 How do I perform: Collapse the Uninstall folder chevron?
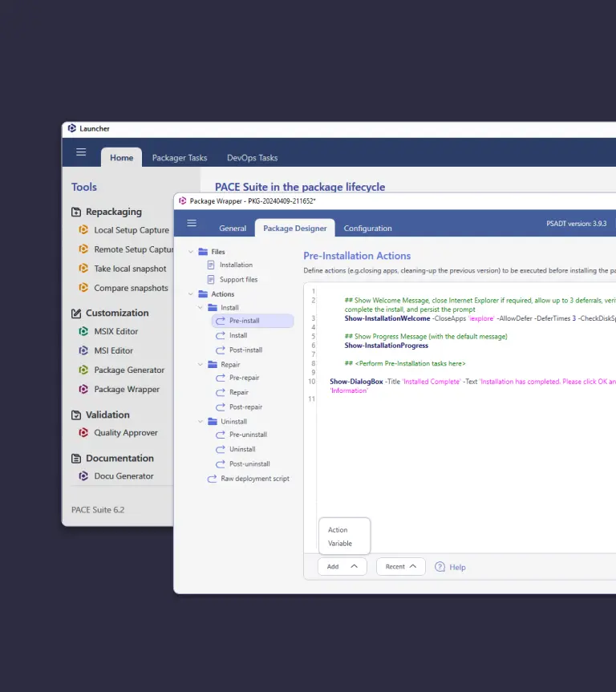point(201,422)
